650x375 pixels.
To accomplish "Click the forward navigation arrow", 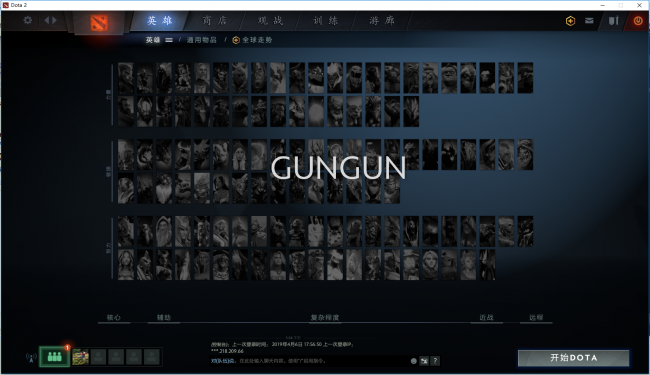I will 54,20.
